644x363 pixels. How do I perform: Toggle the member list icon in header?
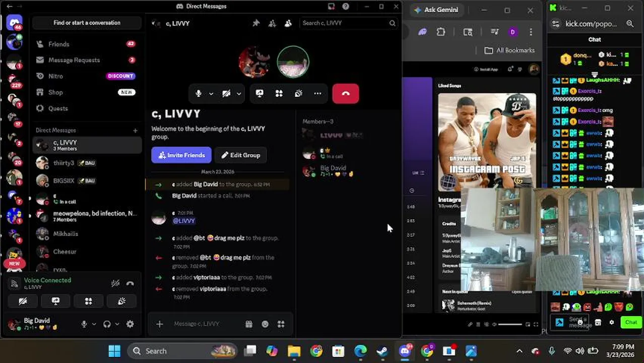click(288, 23)
